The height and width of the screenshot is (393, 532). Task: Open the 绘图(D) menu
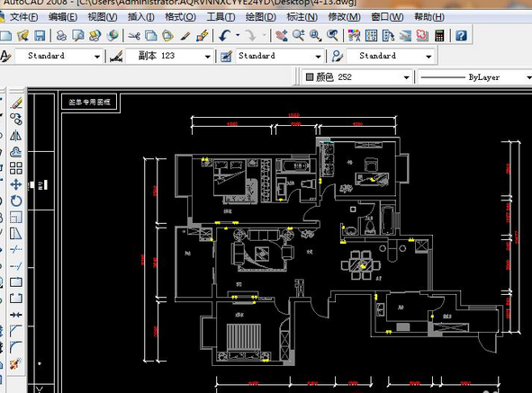[260, 17]
